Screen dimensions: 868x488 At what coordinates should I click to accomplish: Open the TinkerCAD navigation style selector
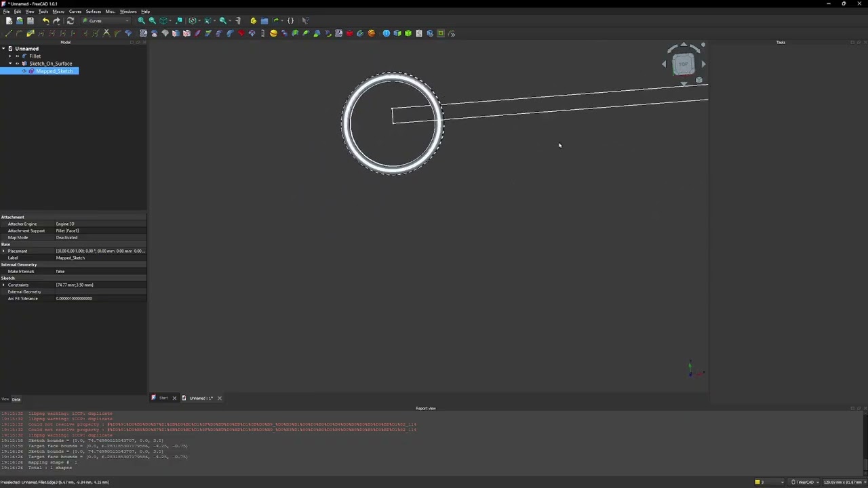click(x=803, y=483)
